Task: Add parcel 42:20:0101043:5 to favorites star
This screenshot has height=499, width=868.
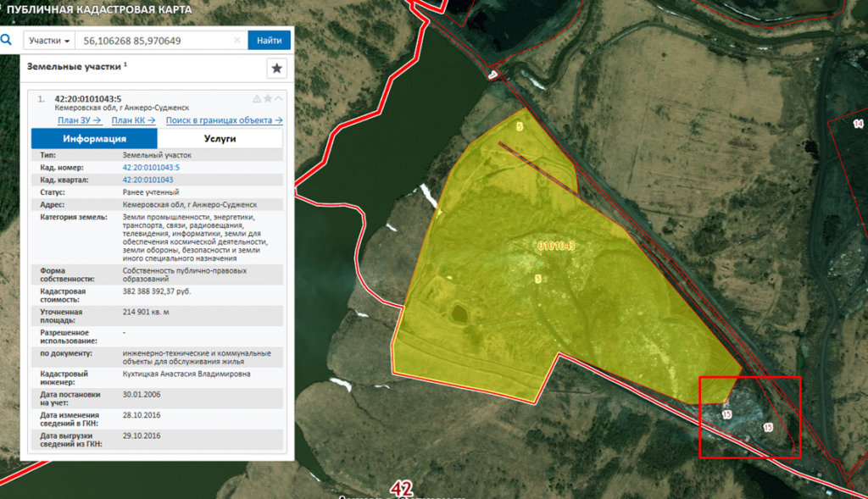Action: tap(268, 99)
